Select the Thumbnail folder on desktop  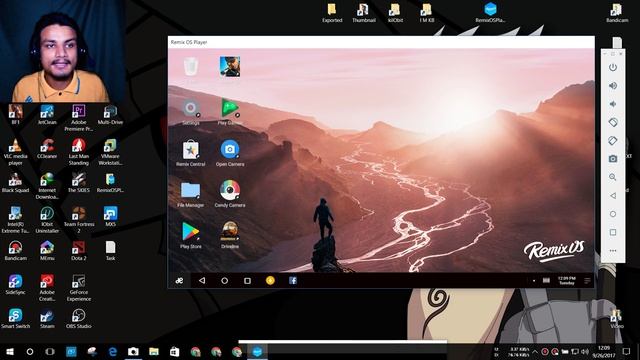coord(364,13)
